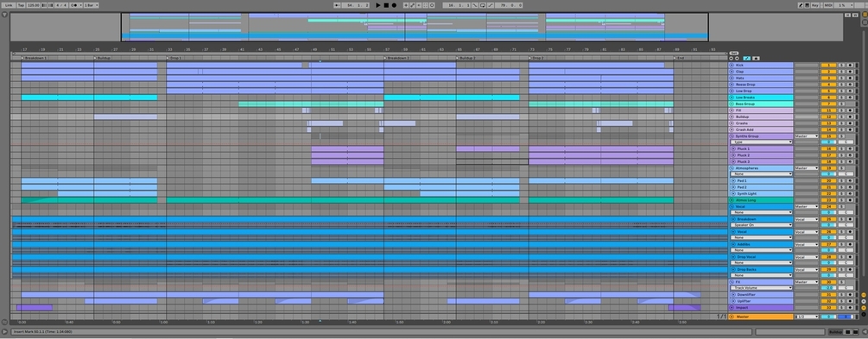
Task: Toggle the Follow playback button
Action: click(337, 5)
